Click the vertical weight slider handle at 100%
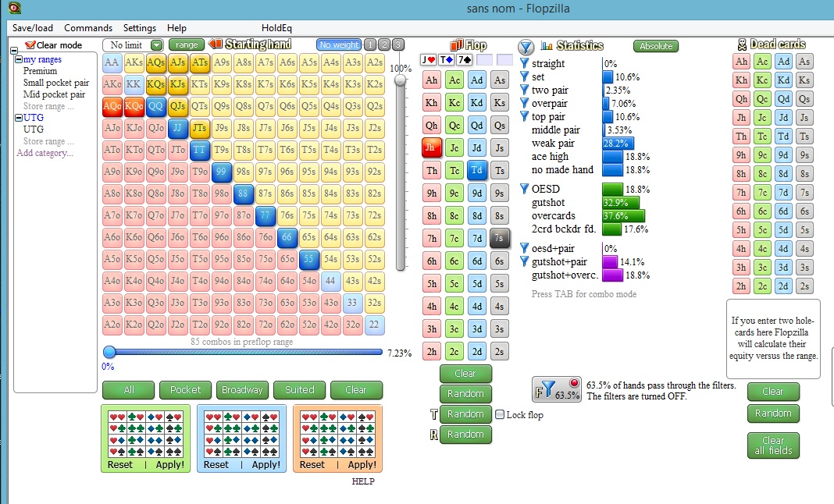This screenshot has height=504, width=834. click(x=400, y=80)
